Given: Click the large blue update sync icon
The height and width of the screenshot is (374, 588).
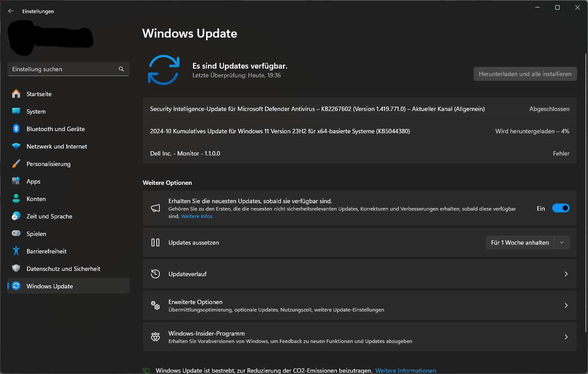Looking at the screenshot, I should pos(164,70).
